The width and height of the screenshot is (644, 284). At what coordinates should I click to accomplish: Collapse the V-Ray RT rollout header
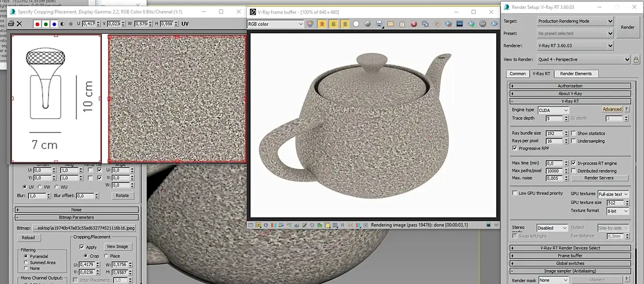pos(570,101)
